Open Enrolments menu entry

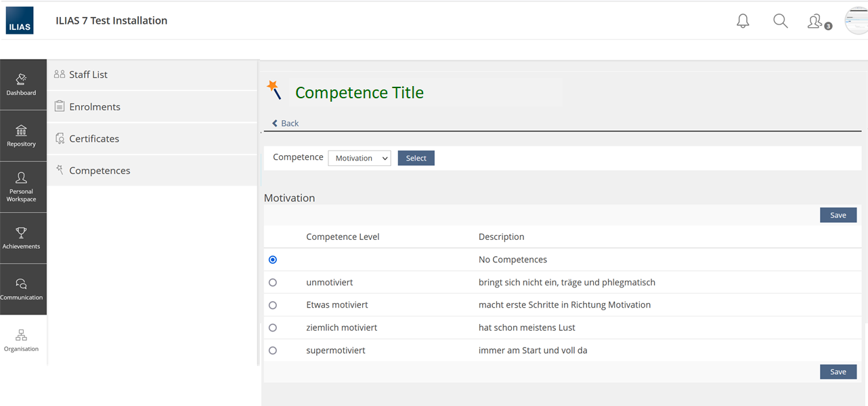[x=95, y=106]
